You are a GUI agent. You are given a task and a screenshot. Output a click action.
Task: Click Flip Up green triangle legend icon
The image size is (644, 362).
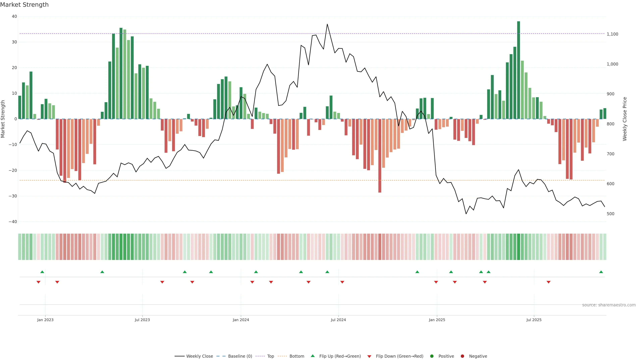pos(312,356)
